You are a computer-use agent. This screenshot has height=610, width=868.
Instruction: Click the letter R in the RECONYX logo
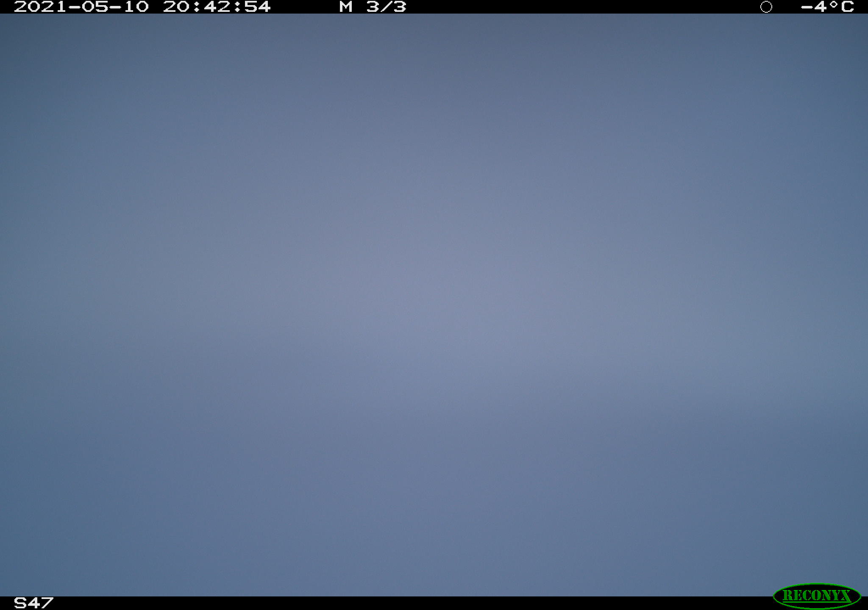point(788,596)
